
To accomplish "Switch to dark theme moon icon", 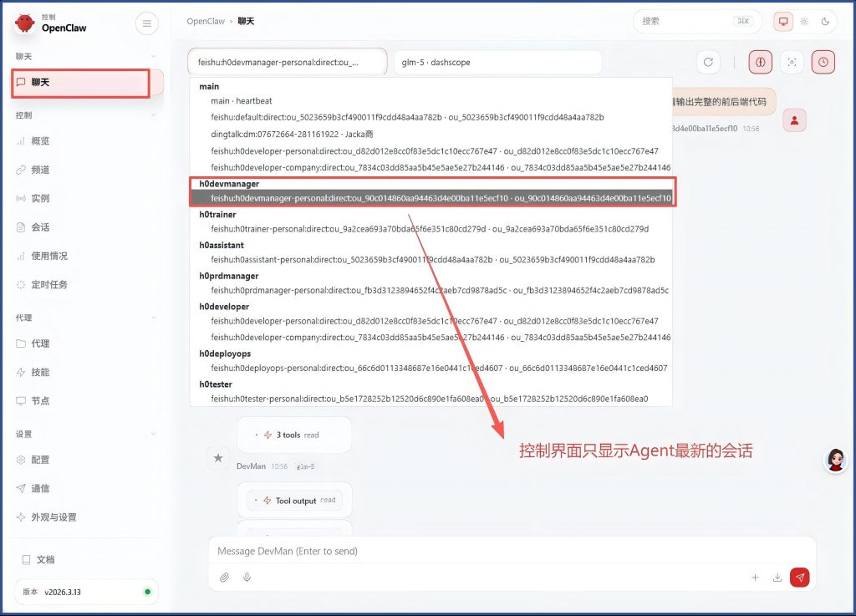I will coord(825,22).
